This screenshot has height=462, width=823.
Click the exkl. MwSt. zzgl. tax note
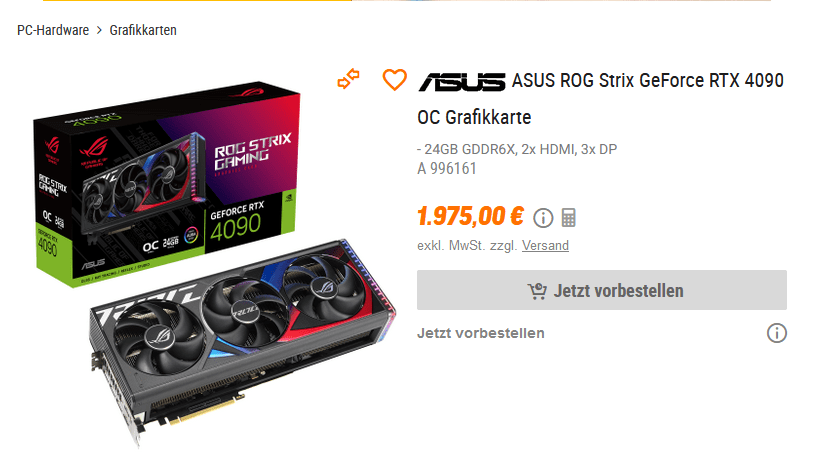coord(467,246)
